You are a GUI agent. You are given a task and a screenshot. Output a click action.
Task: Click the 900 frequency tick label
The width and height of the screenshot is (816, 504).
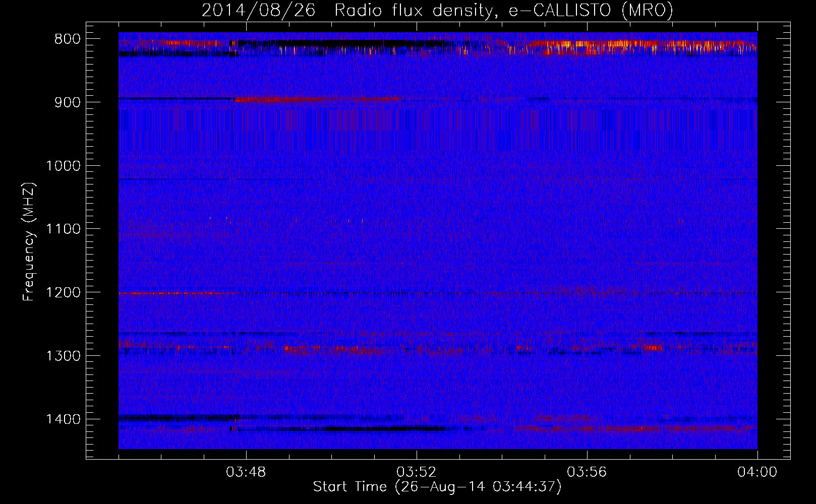pyautogui.click(x=67, y=102)
